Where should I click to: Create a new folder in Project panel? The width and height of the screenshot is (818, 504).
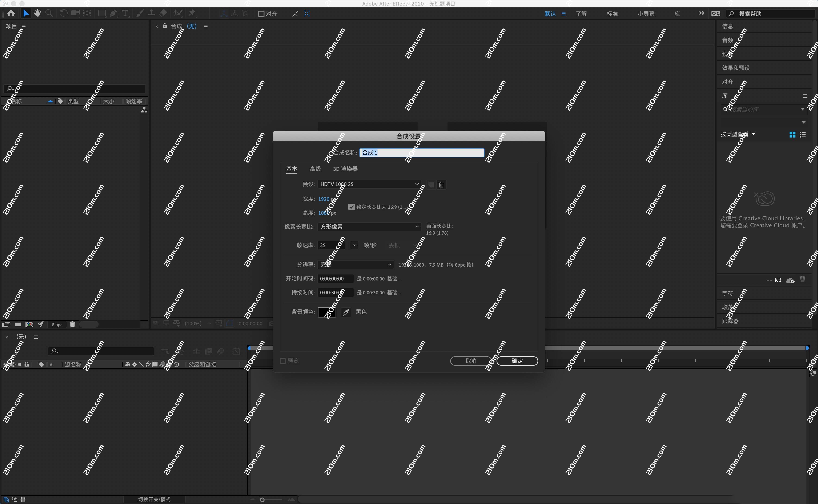click(x=18, y=324)
